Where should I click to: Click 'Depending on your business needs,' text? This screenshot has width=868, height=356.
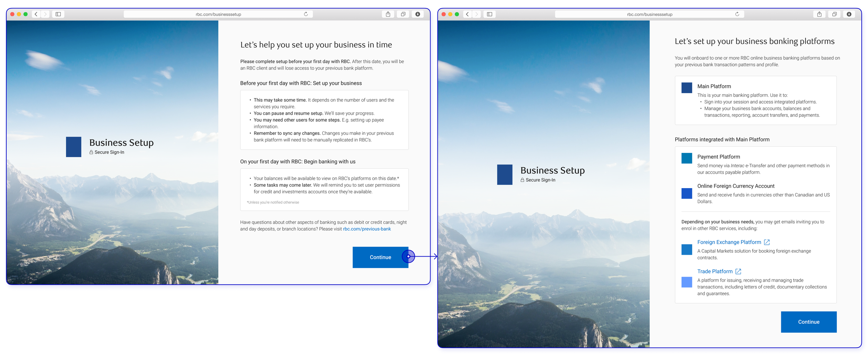click(717, 222)
